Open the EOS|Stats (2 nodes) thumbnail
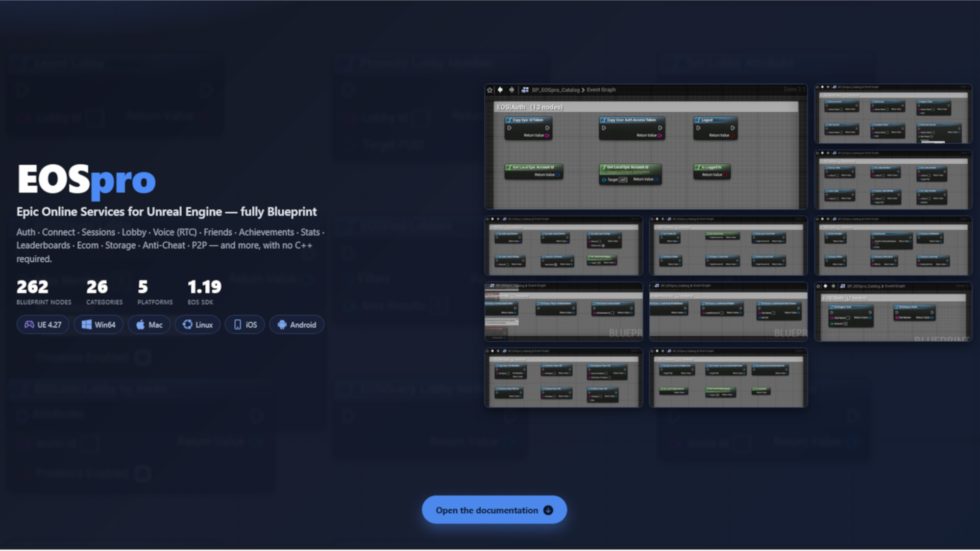The width and height of the screenshot is (980, 551). [893, 312]
